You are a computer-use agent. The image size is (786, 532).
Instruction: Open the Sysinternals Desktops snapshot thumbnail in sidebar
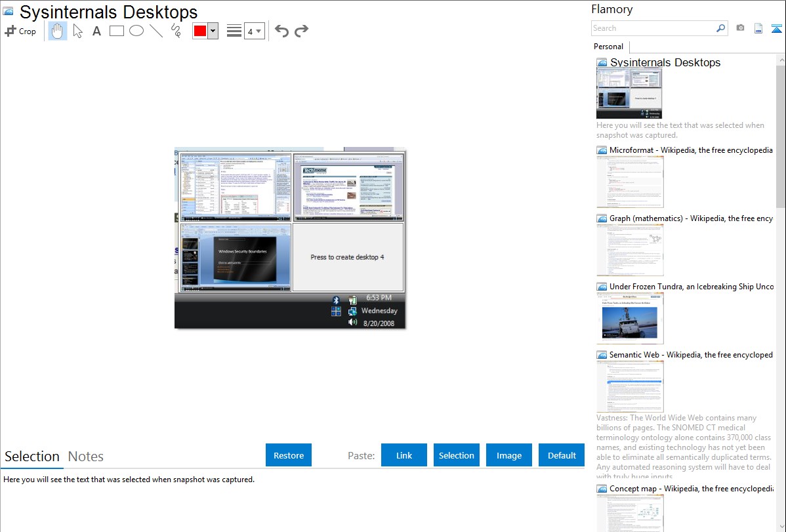[x=629, y=94]
